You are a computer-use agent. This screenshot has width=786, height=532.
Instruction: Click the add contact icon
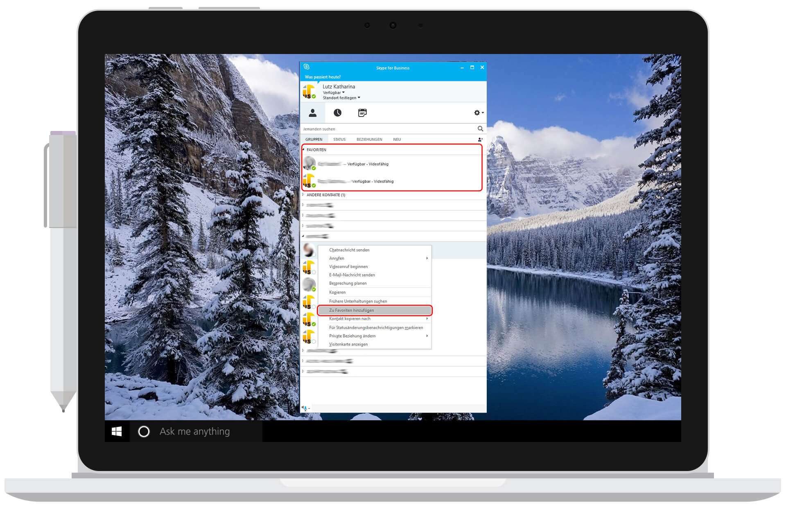(x=480, y=140)
